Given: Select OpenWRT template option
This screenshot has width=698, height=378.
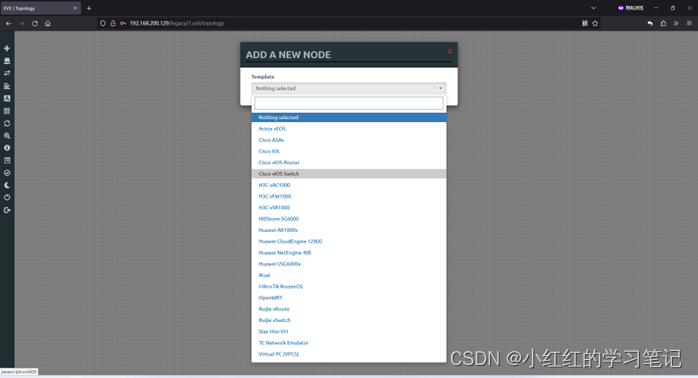Looking at the screenshot, I should click(349, 298).
